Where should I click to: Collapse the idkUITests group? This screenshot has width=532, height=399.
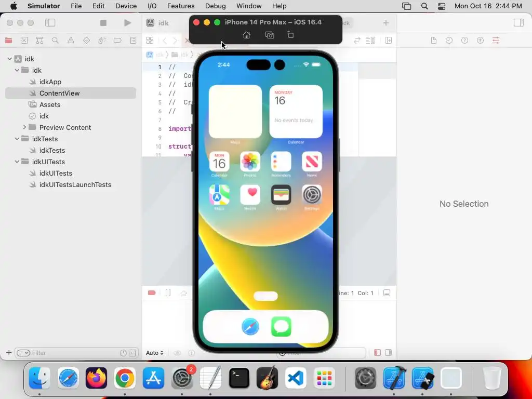(x=17, y=162)
